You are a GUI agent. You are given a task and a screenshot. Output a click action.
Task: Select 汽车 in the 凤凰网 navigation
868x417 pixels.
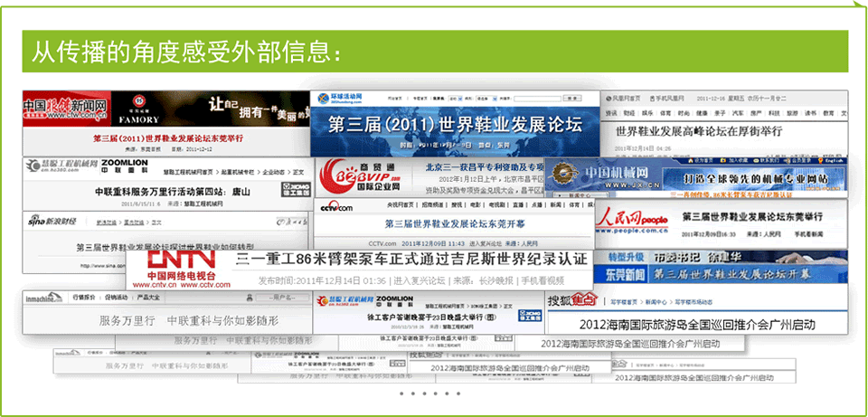pyautogui.click(x=738, y=113)
